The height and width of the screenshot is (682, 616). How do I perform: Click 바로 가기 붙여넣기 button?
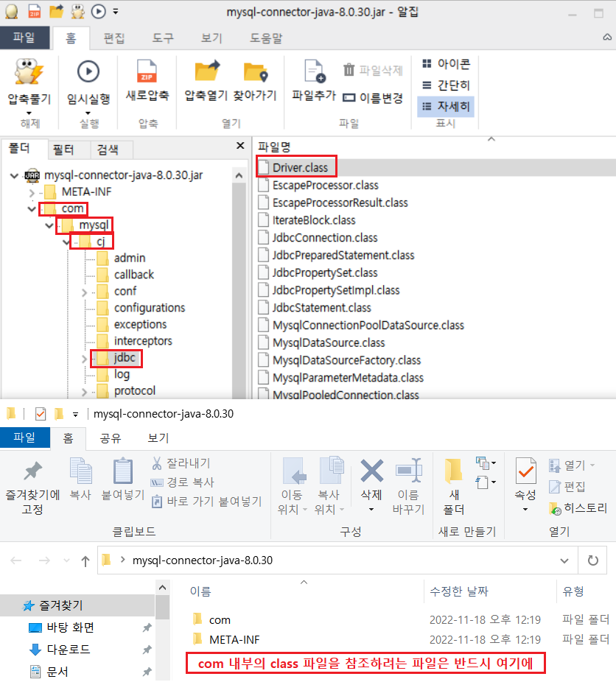[206, 502]
